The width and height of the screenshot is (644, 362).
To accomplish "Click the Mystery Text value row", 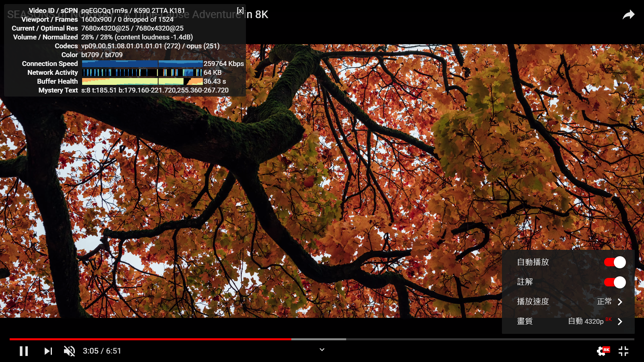I will tap(155, 90).
